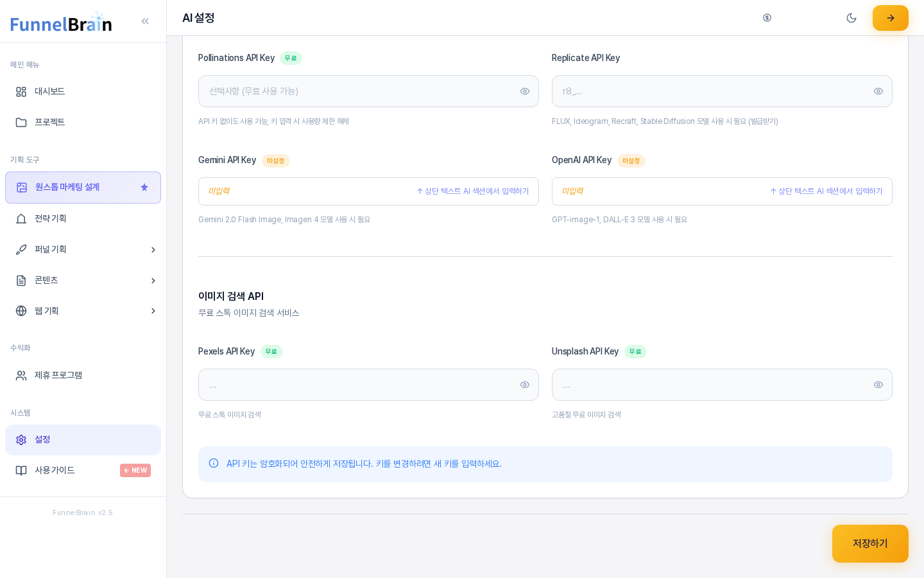This screenshot has height=578, width=924.
Task: Focus the Unsplash API Key input field
Action: click(x=722, y=385)
